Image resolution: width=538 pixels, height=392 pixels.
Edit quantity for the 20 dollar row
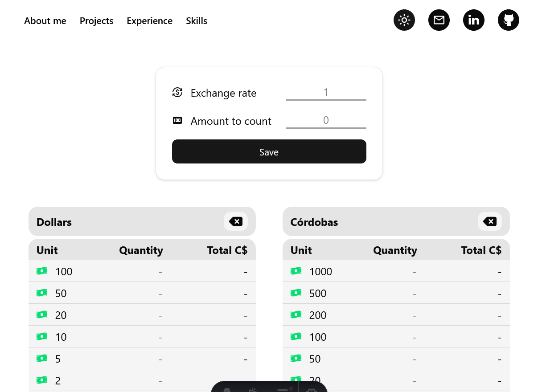(160, 315)
